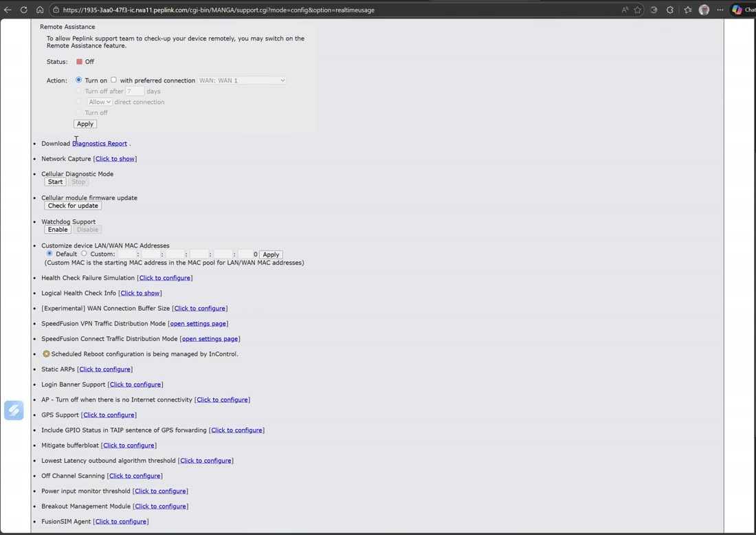Open SpeedFusion VPN Traffic Distribution settings page
Viewport: 756px width, 535px height.
pos(198,324)
